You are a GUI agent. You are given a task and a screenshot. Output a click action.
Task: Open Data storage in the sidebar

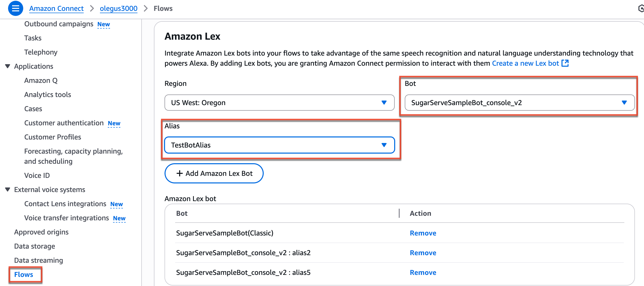(35, 246)
